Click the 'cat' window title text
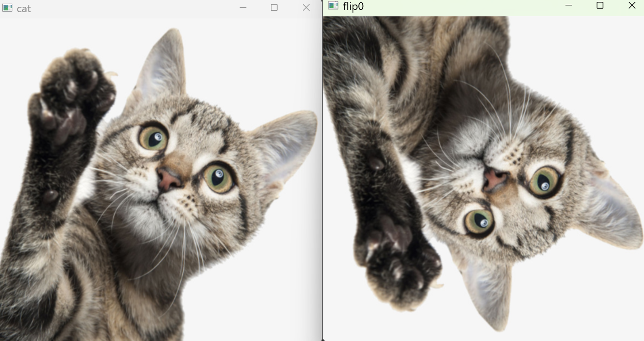 [x=24, y=9]
